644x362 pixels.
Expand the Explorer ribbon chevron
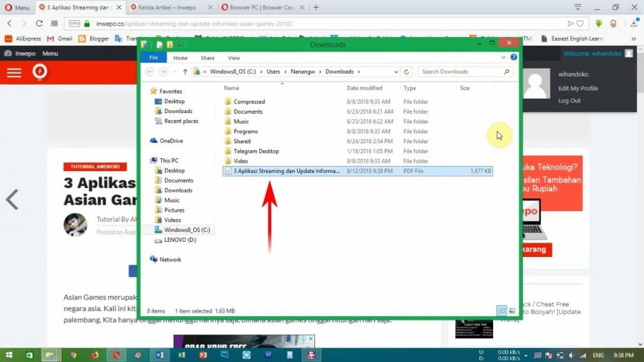[504, 57]
